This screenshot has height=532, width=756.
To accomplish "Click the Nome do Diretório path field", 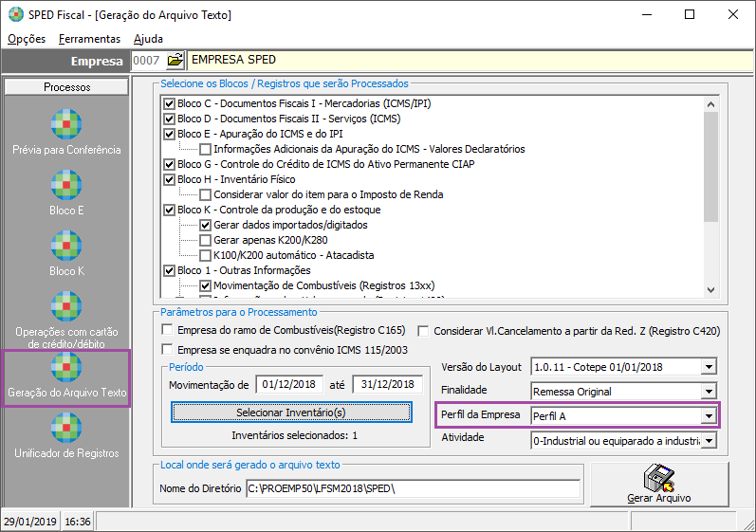I will pos(412,488).
